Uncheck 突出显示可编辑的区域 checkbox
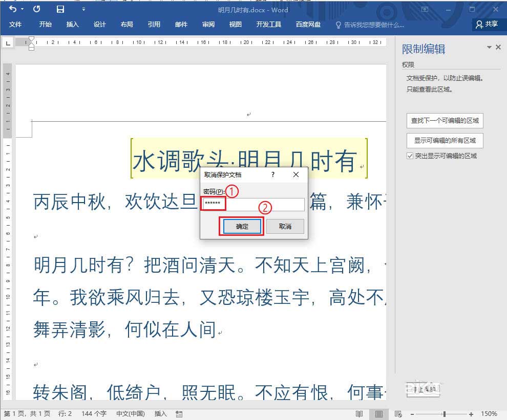507x420 pixels. click(410, 156)
